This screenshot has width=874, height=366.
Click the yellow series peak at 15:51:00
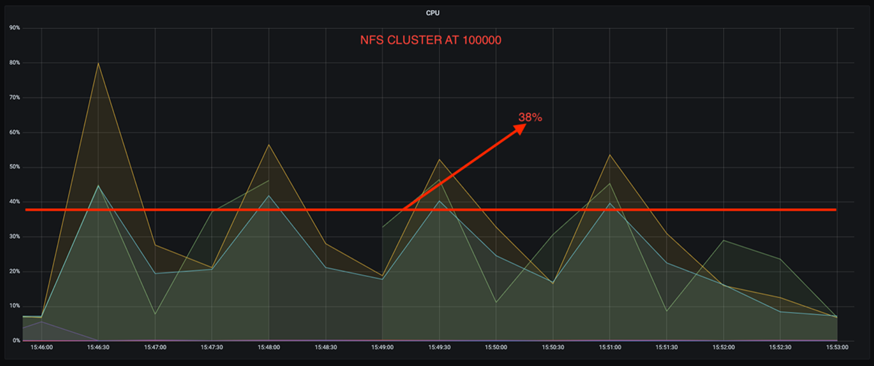(x=610, y=155)
